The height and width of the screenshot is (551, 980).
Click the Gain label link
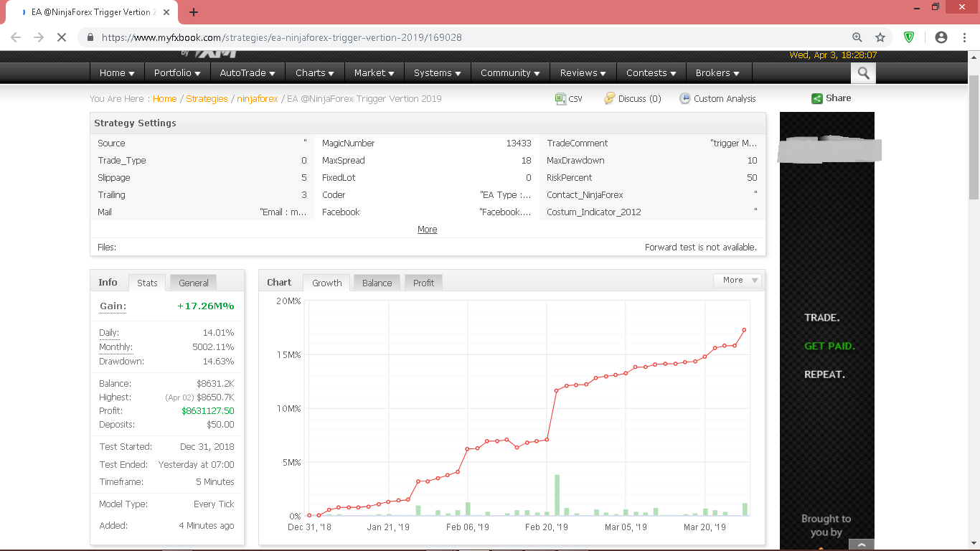[113, 306]
